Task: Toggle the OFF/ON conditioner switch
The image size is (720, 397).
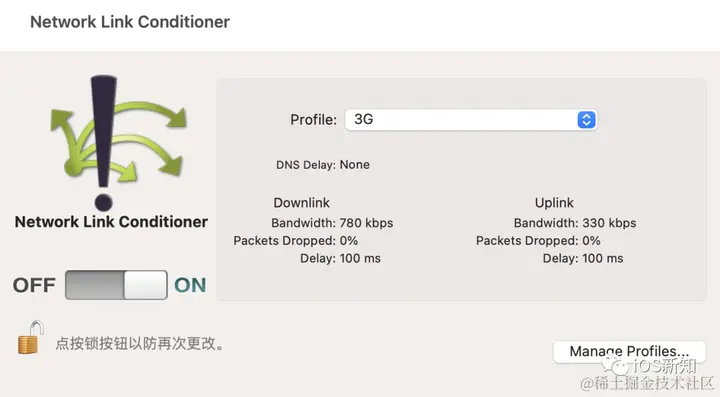Action: (x=116, y=285)
